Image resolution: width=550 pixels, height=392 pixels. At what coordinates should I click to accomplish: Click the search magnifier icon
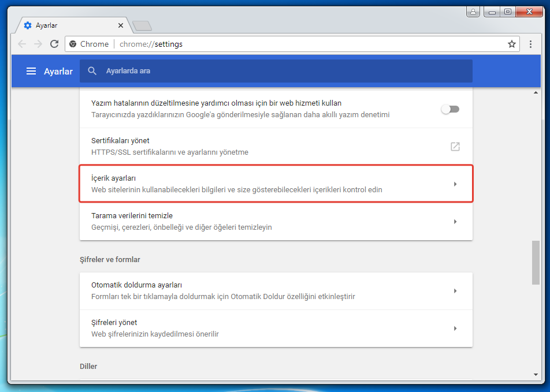click(x=92, y=71)
